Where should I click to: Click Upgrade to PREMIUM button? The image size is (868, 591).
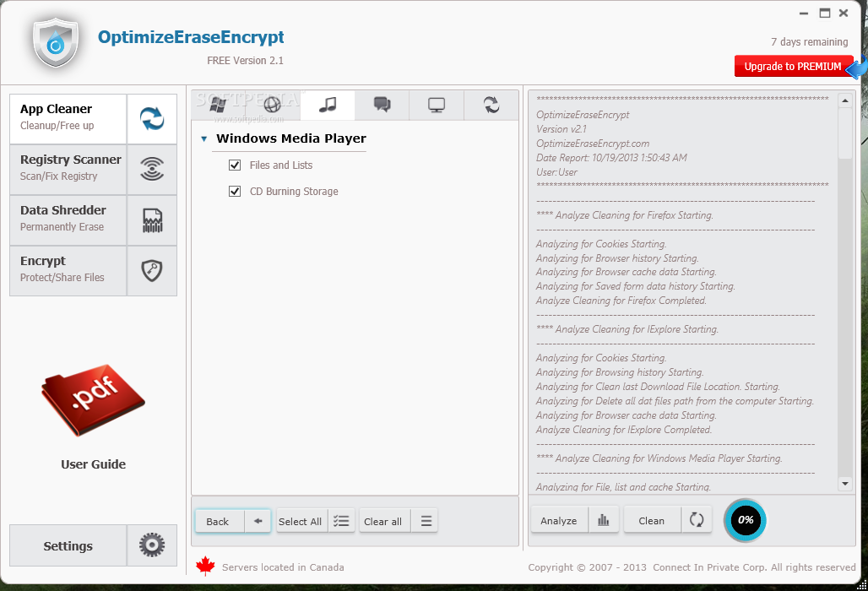click(x=793, y=67)
